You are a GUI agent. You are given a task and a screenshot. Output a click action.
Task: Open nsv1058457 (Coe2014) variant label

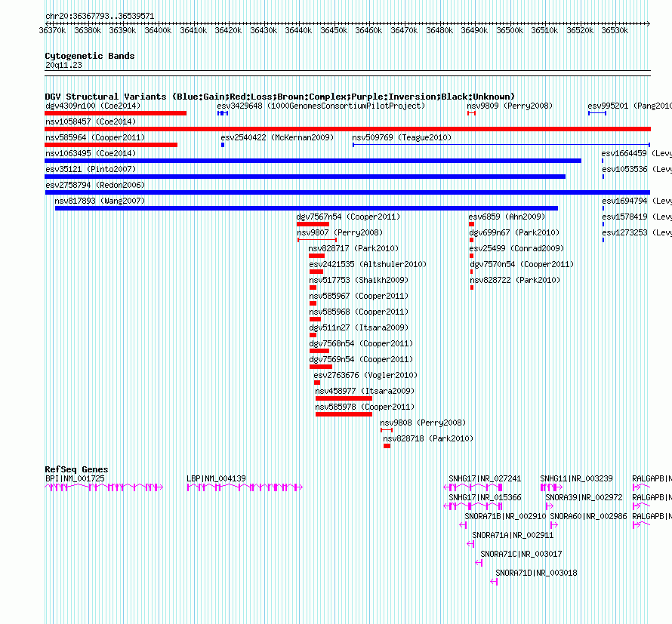click(x=91, y=121)
